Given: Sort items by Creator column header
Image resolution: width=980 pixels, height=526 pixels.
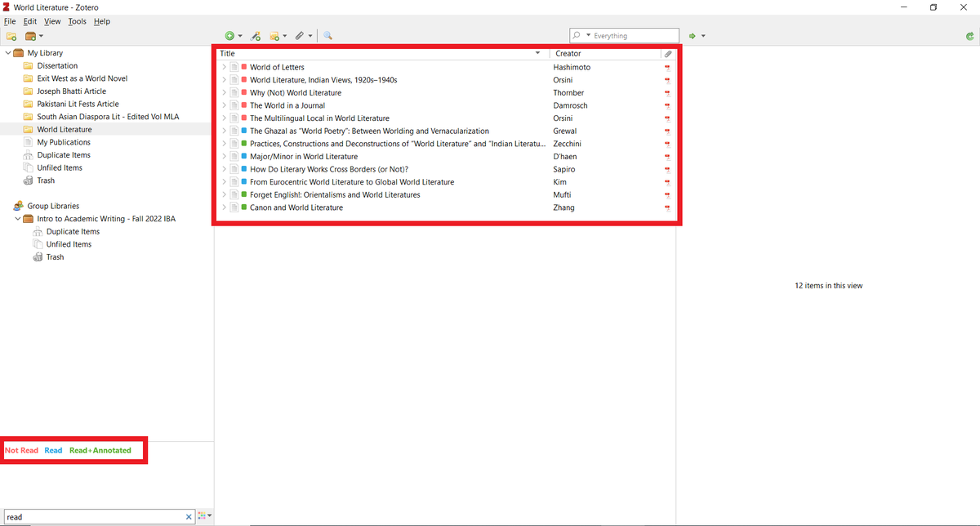Looking at the screenshot, I should [604, 54].
